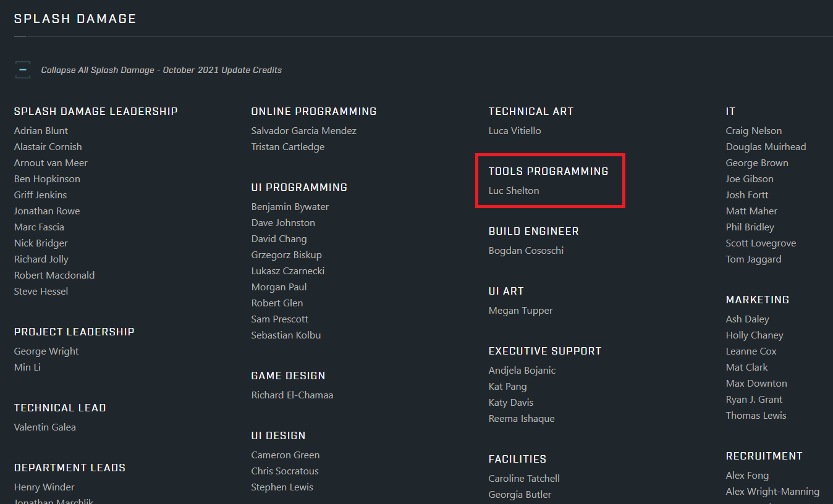The image size is (833, 504).
Task: Click the name Nick Bridger
Action: click(41, 243)
